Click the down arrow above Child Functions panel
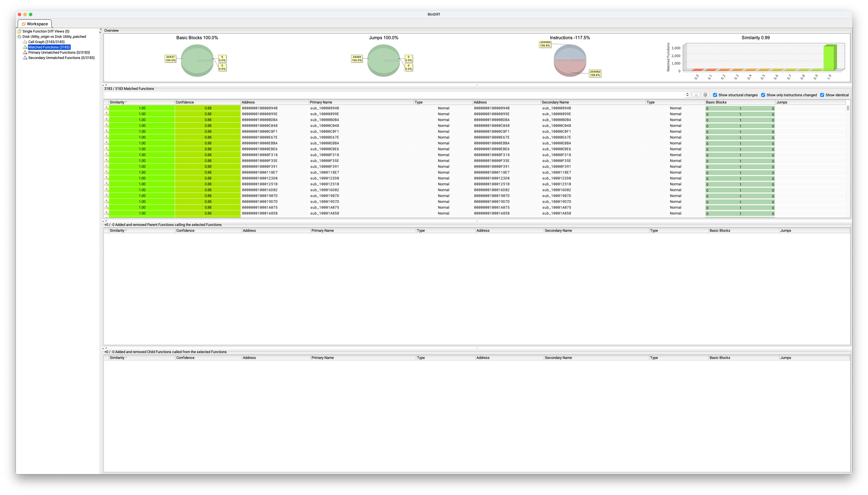Screen dimensions: 868x495 106,348
